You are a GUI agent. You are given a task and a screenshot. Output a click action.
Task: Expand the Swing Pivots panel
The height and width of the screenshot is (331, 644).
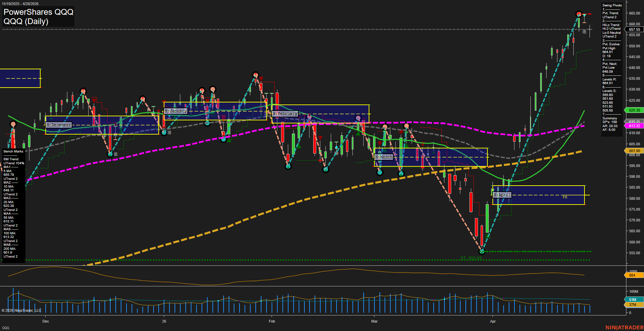point(612,5)
